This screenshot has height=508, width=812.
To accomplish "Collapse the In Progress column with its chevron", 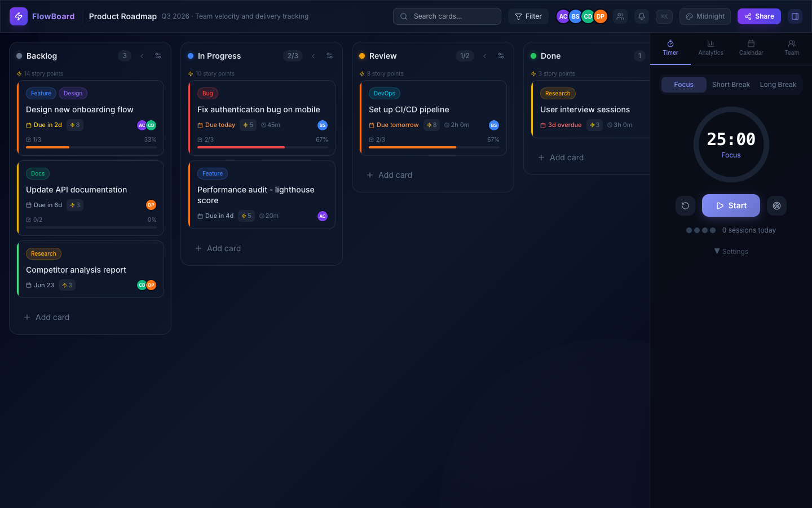I will pyautogui.click(x=314, y=56).
